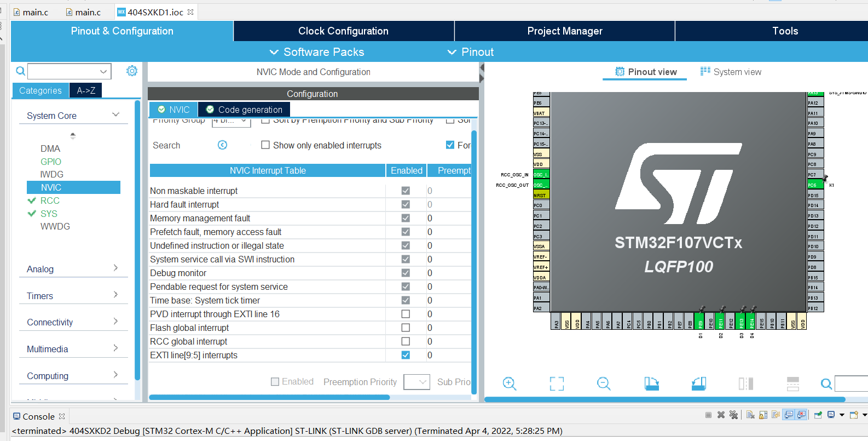Open the Pinout dropdown menu
868x441 pixels.
tap(471, 52)
